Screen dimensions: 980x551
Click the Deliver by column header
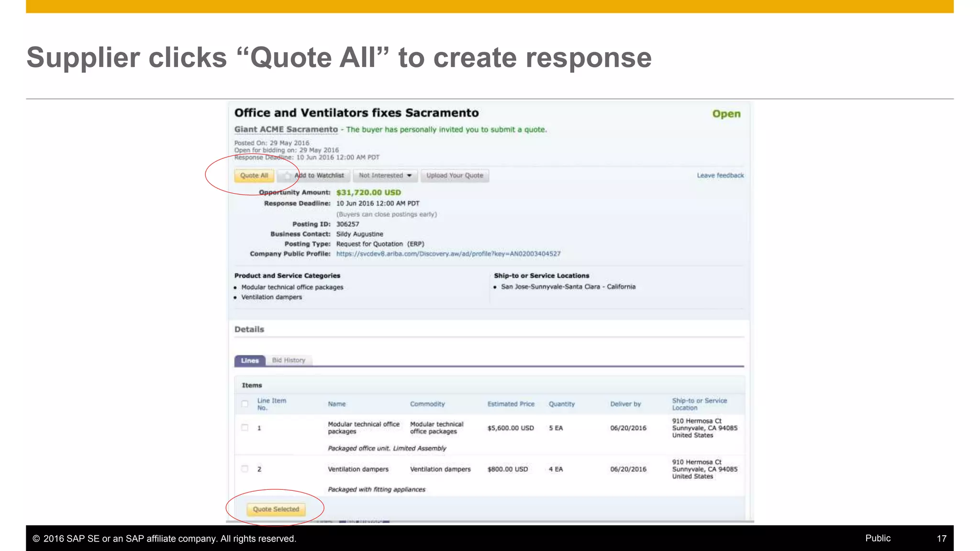pyautogui.click(x=625, y=404)
